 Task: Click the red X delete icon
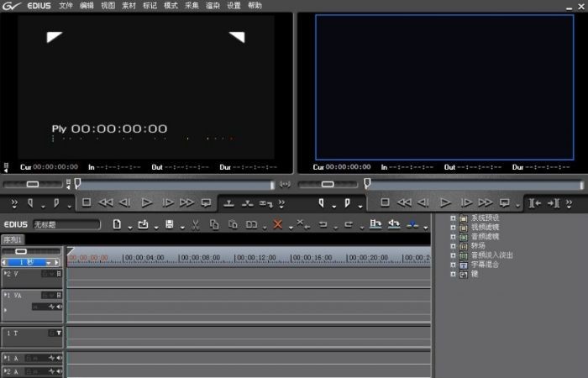(277, 225)
